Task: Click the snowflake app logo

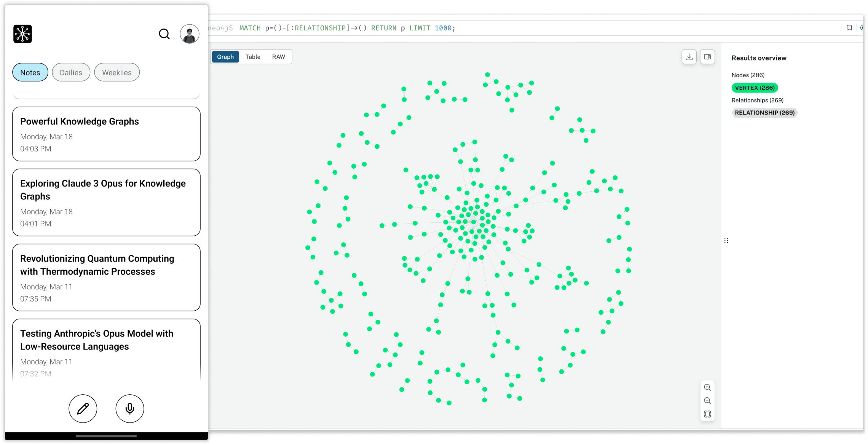Action: coord(23,34)
